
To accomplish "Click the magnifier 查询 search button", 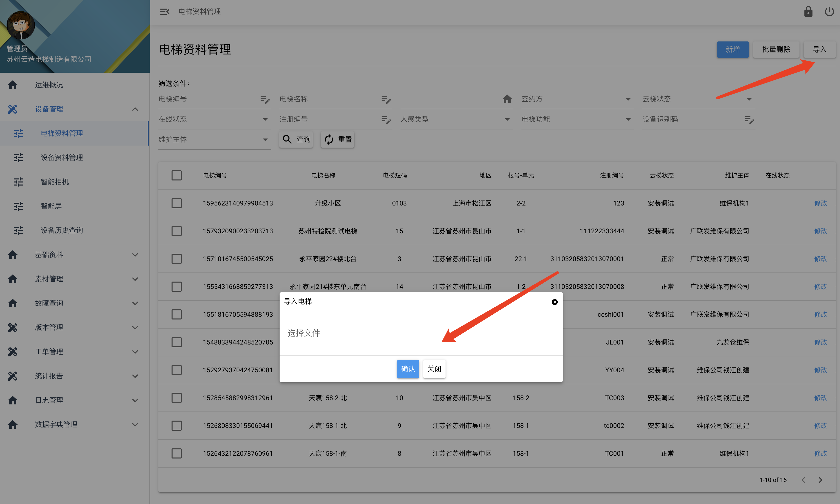I will 296,140.
